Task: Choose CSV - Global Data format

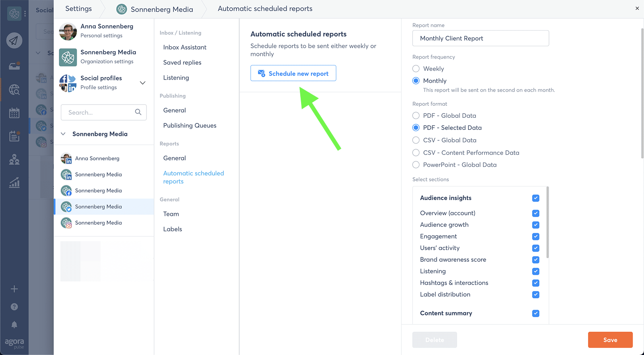Action: (416, 140)
